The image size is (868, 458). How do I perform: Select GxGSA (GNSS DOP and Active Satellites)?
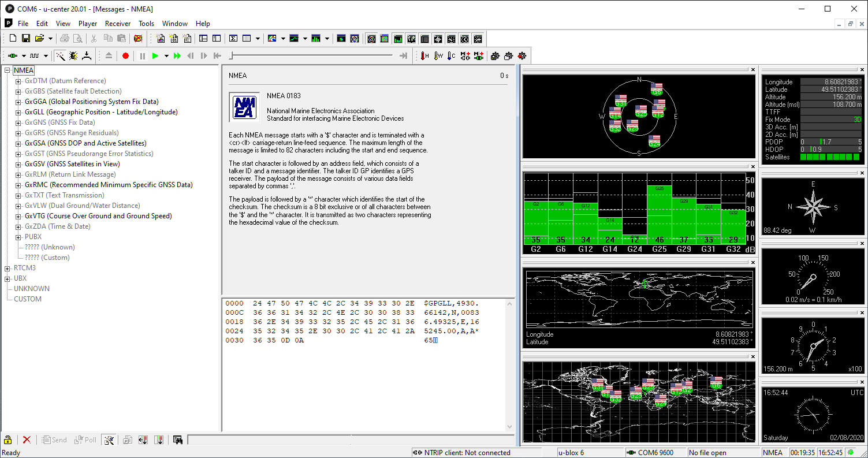[85, 143]
